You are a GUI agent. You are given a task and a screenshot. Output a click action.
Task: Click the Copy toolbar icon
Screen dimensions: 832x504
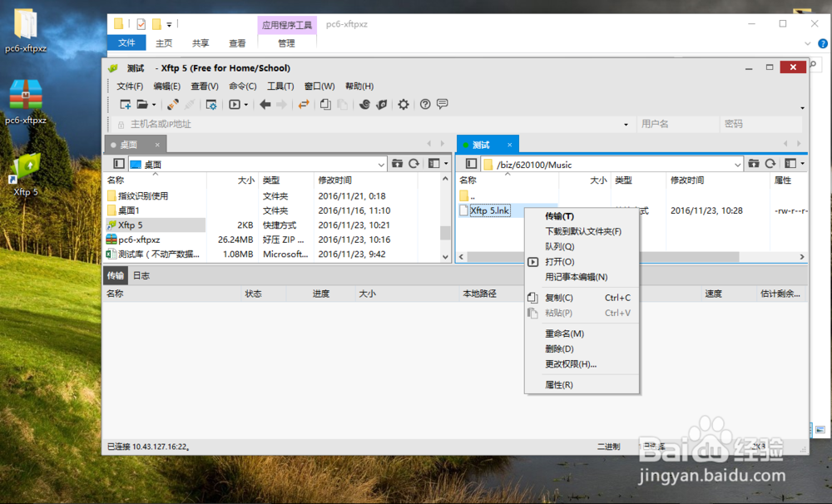326,105
